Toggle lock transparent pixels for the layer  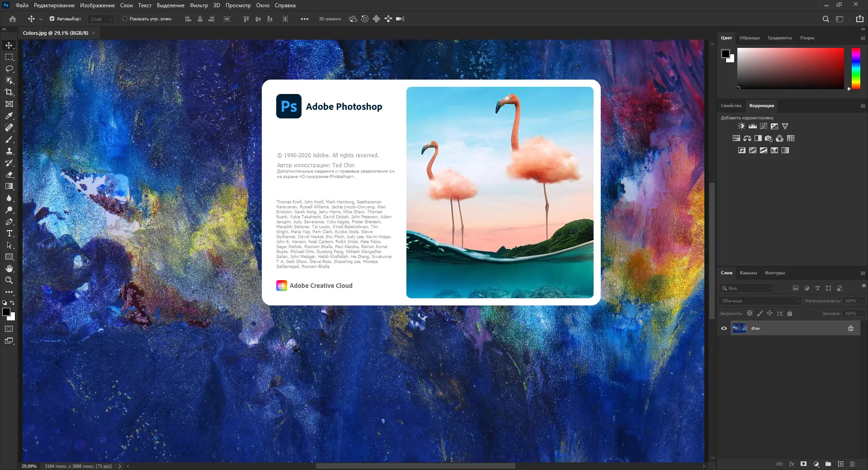click(x=750, y=313)
